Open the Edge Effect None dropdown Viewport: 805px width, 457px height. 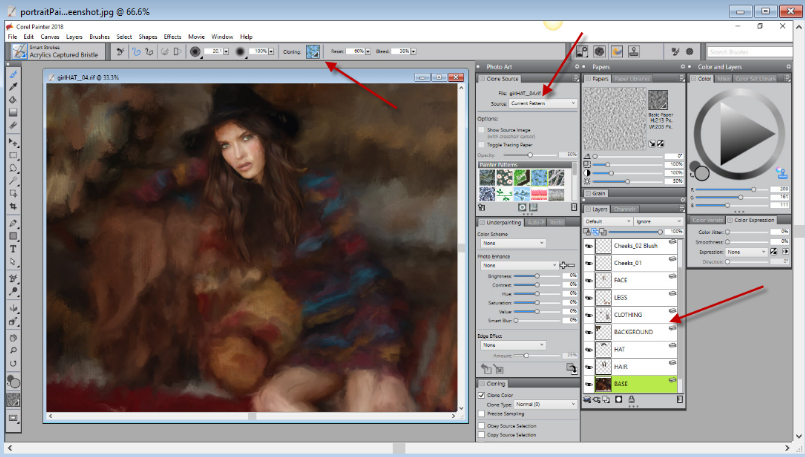[513, 345]
